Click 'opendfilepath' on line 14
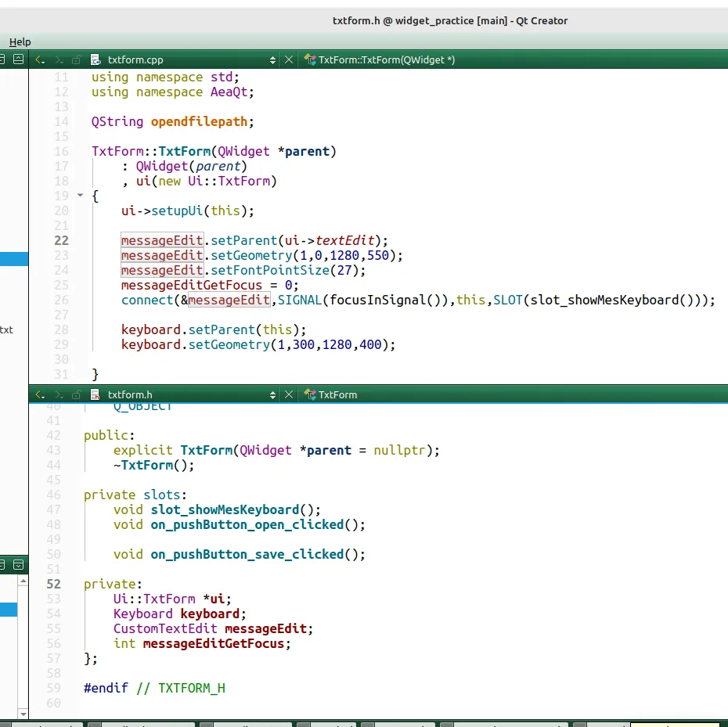 pos(199,121)
